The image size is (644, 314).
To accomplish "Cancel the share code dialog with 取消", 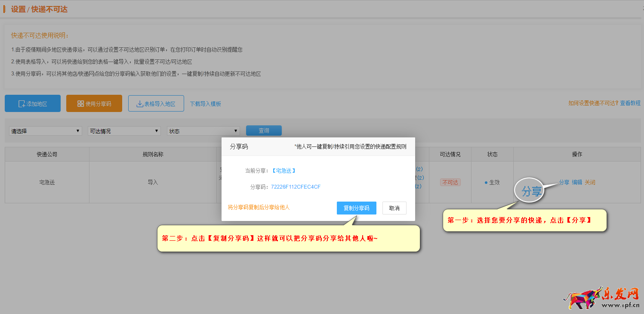I will coord(394,208).
